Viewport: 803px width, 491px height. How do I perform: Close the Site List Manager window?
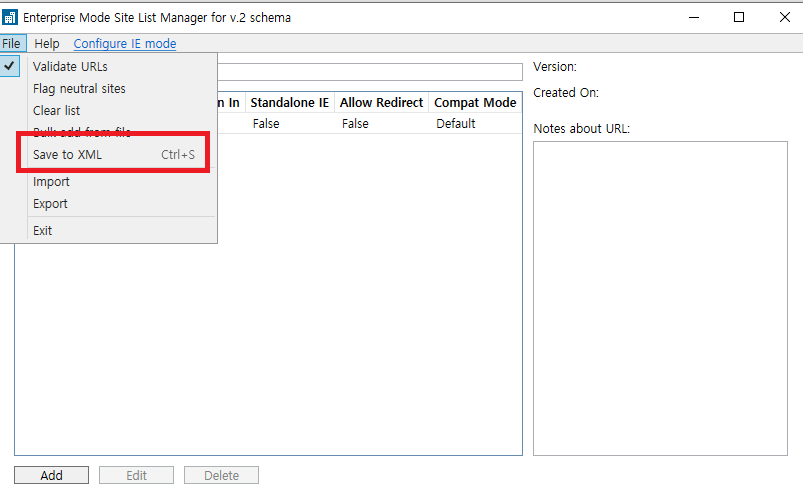click(x=784, y=17)
